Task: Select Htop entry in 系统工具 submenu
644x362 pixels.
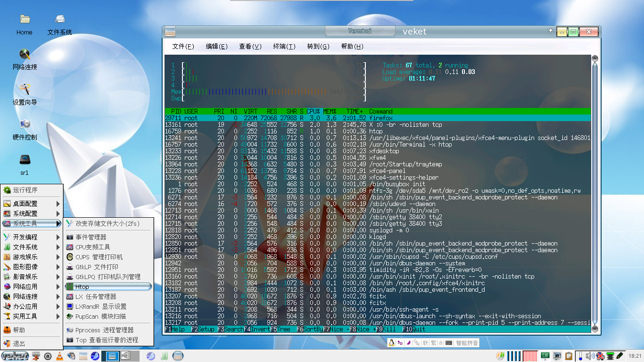Action: (x=108, y=287)
